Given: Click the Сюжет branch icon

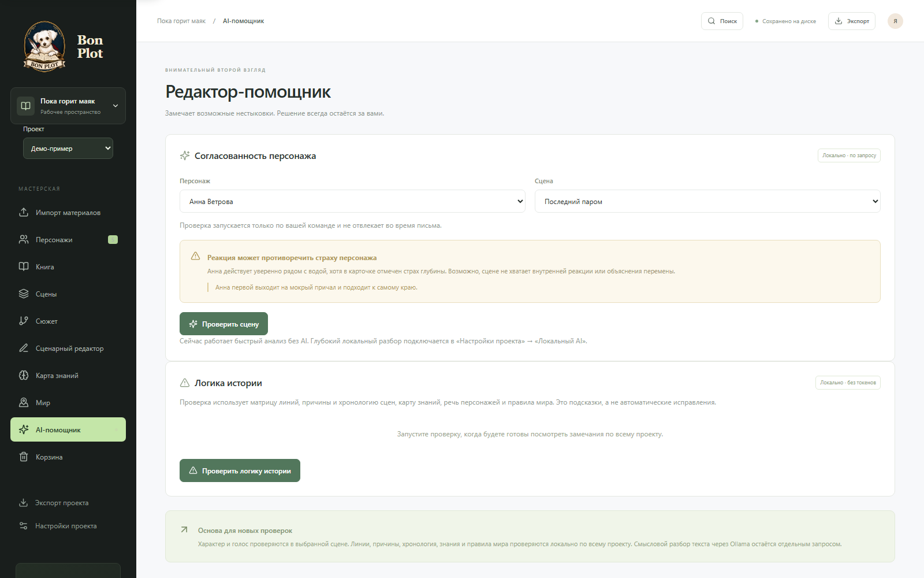Looking at the screenshot, I should [24, 321].
